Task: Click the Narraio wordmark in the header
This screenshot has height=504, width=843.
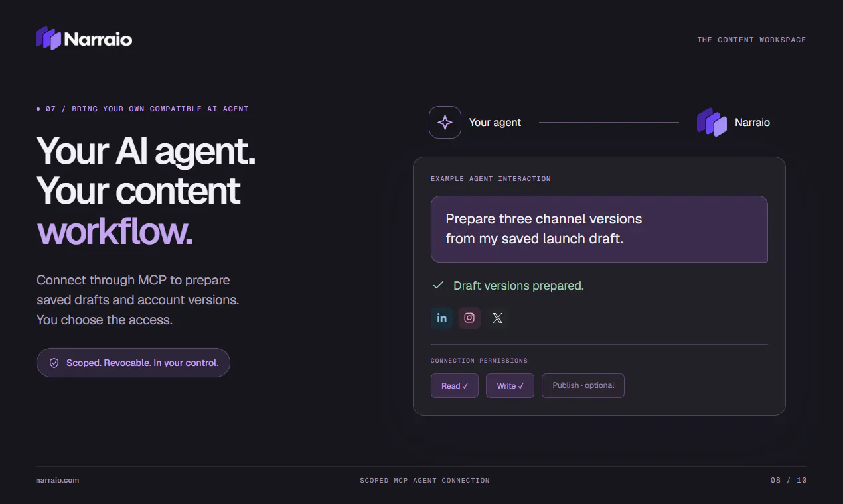Action: click(x=98, y=40)
